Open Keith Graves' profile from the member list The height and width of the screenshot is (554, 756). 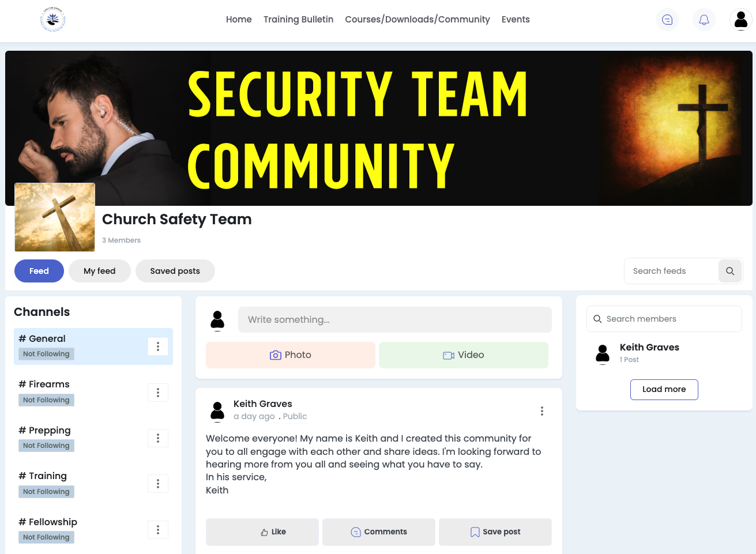(649, 347)
